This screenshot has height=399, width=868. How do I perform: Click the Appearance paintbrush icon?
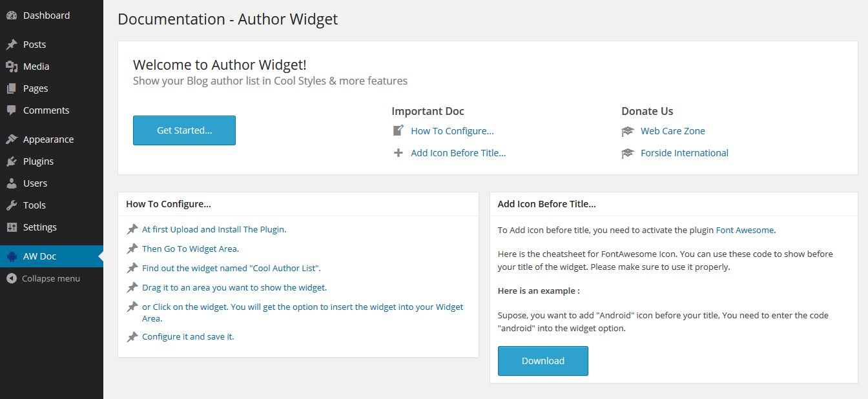[x=12, y=139]
